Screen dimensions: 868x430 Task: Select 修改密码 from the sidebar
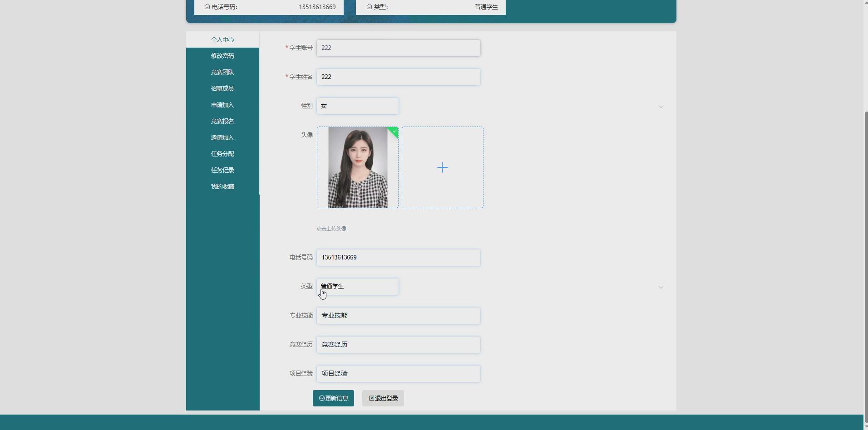coord(222,56)
